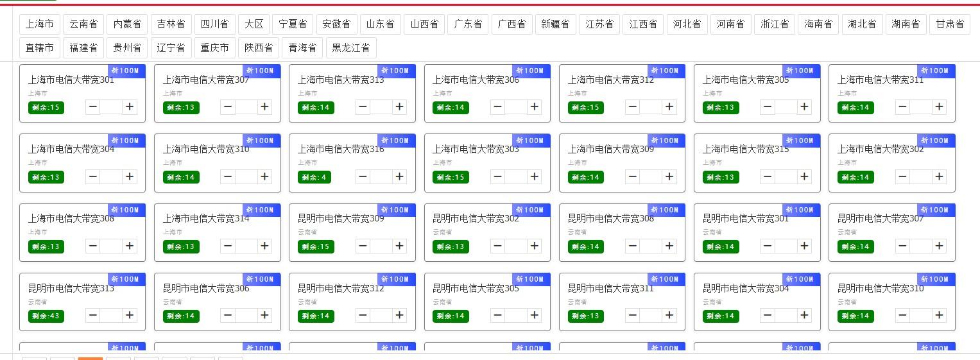This screenshot has height=360, width=980.
Task: Select the 福建省 filter
Action: point(83,47)
